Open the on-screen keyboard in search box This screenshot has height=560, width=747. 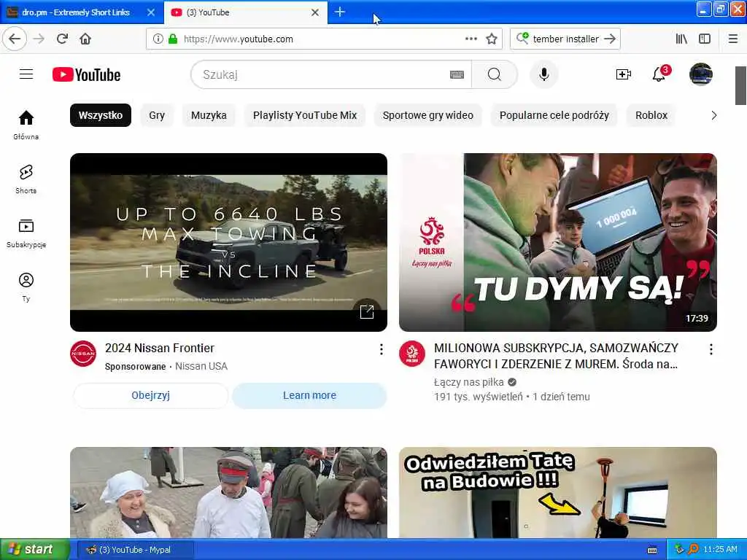pyautogui.click(x=457, y=75)
